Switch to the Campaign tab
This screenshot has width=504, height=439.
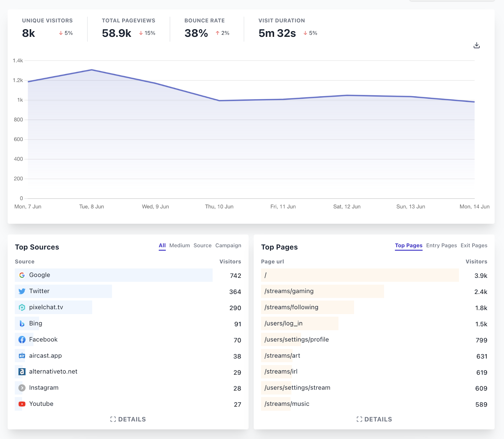coord(228,245)
